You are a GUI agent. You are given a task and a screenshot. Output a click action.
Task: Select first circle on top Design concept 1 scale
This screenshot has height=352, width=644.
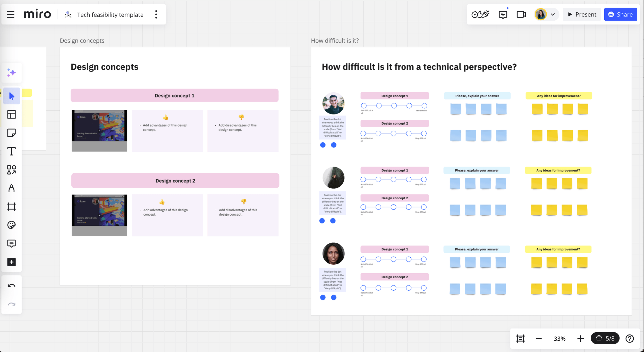(x=363, y=106)
